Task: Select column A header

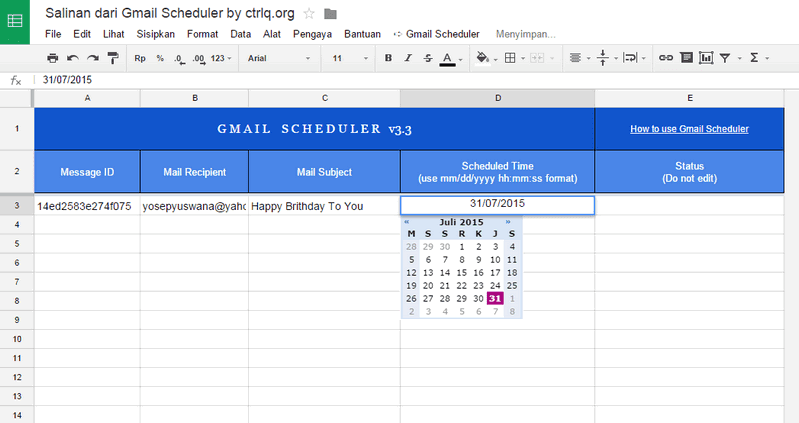Action: [x=87, y=98]
